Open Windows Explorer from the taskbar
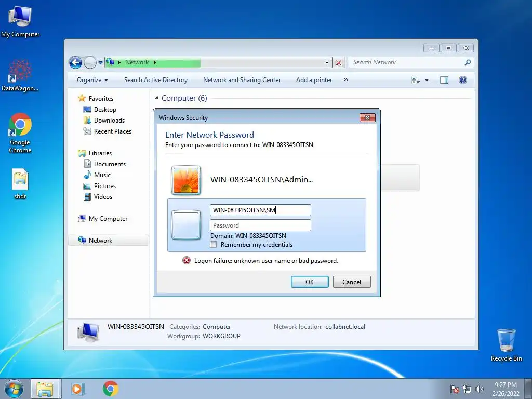 tap(45, 389)
